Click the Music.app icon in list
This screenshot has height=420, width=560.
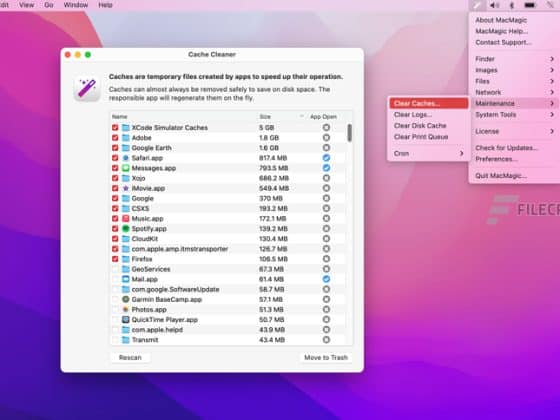(x=125, y=219)
